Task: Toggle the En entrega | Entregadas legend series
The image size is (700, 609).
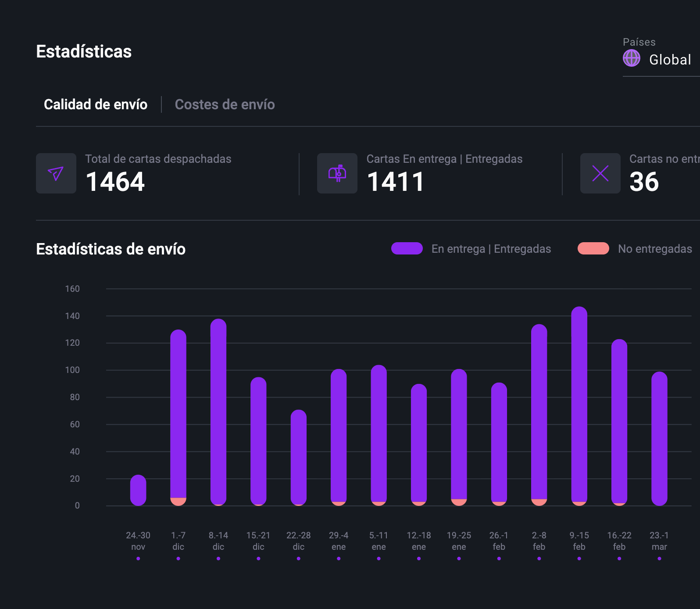Action: pyautogui.click(x=491, y=249)
